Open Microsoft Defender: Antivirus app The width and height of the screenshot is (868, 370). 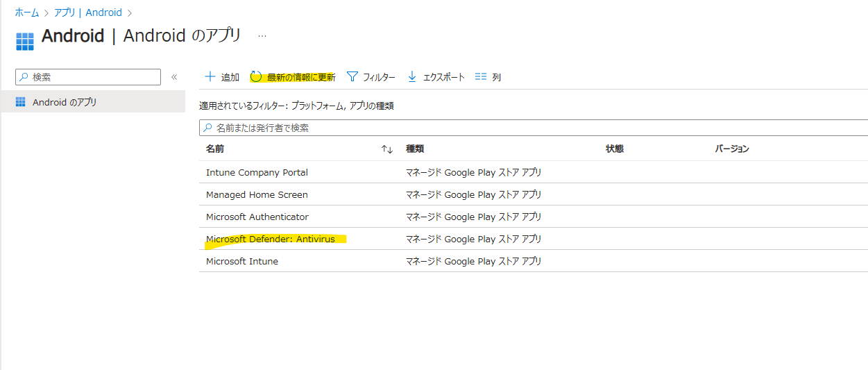point(271,239)
